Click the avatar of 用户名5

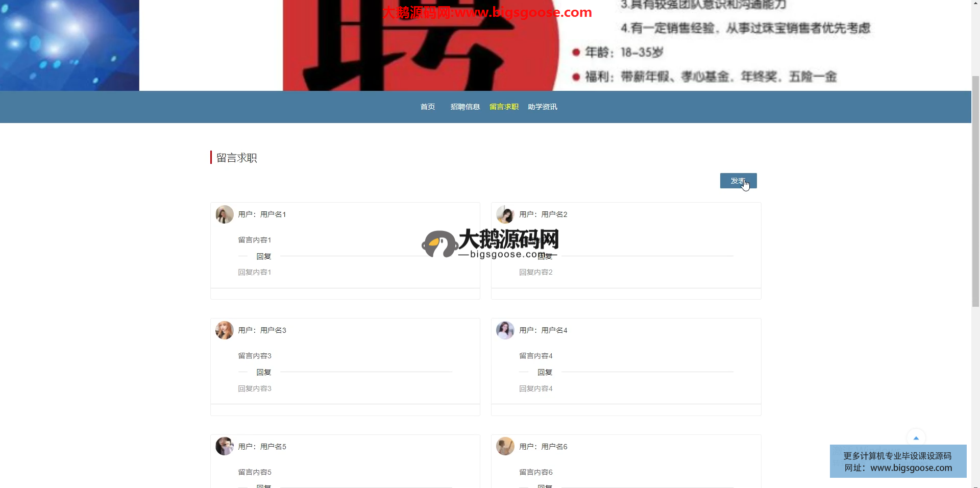tap(225, 446)
